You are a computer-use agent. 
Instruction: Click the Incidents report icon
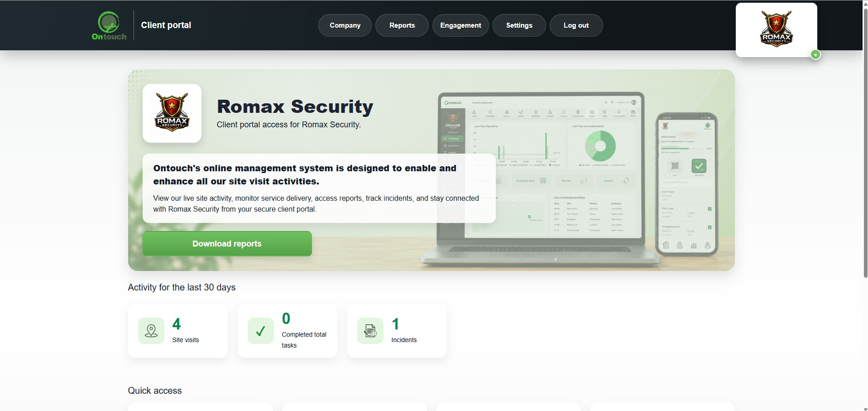(x=370, y=331)
